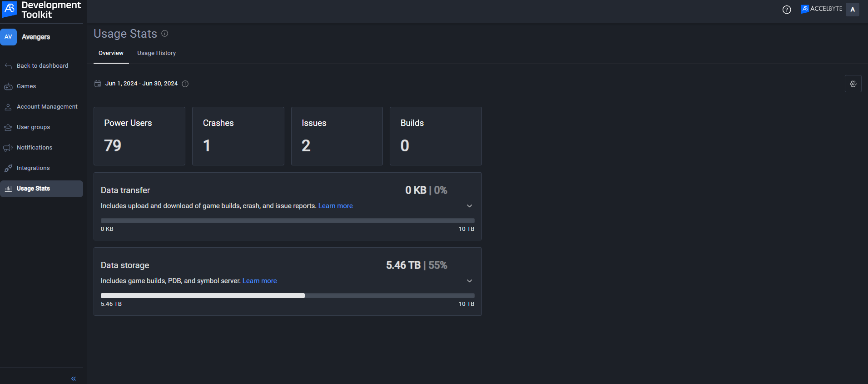
Task: Click the info icon after date range
Action: 185,84
